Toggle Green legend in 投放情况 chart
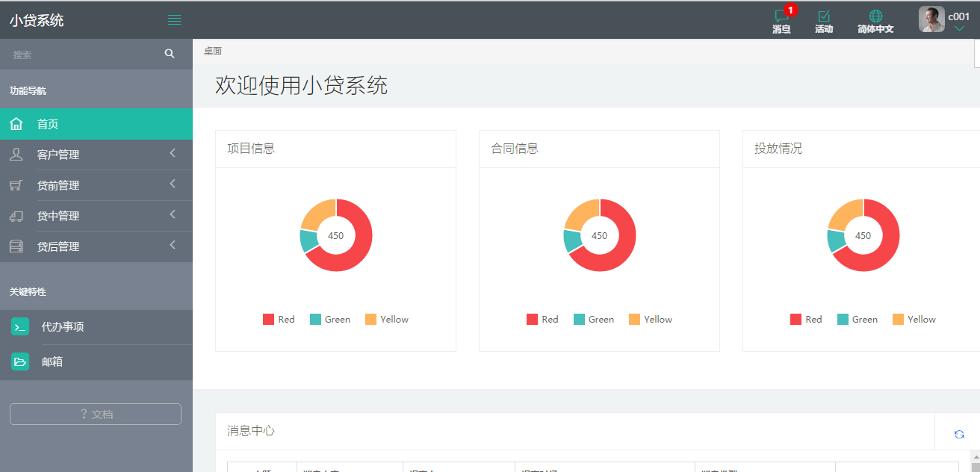 point(857,319)
